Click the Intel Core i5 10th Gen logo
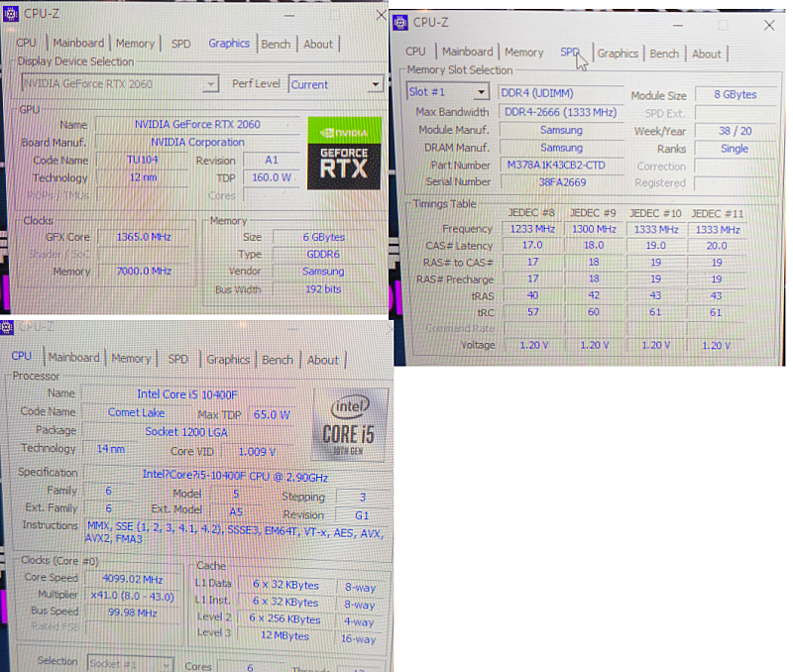This screenshot has width=793, height=672. pos(349,424)
